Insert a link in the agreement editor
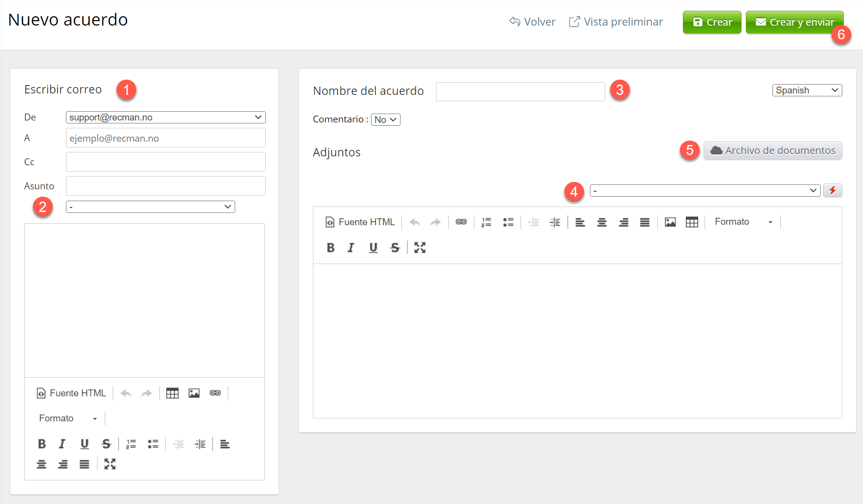863x504 pixels. (461, 222)
